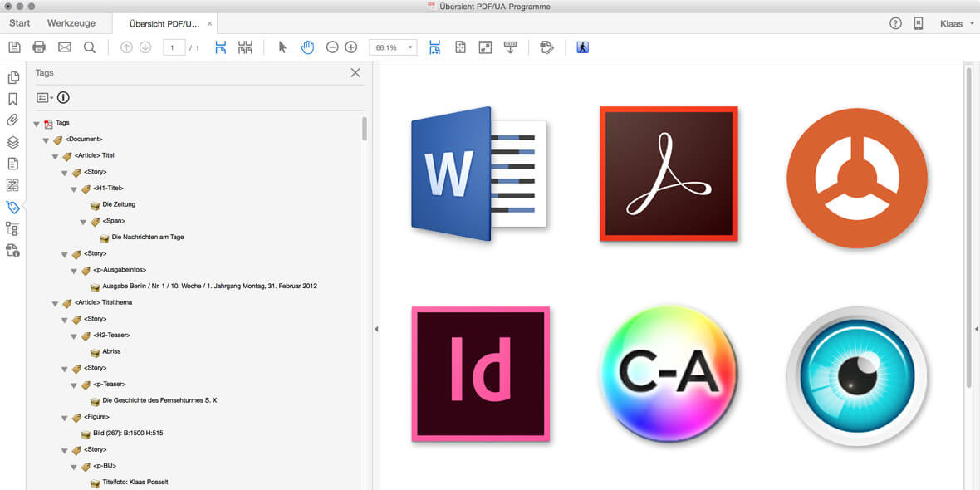This screenshot has width=980, height=490.
Task: Close the Übersicht PDF/U... tab
Action: point(210,24)
